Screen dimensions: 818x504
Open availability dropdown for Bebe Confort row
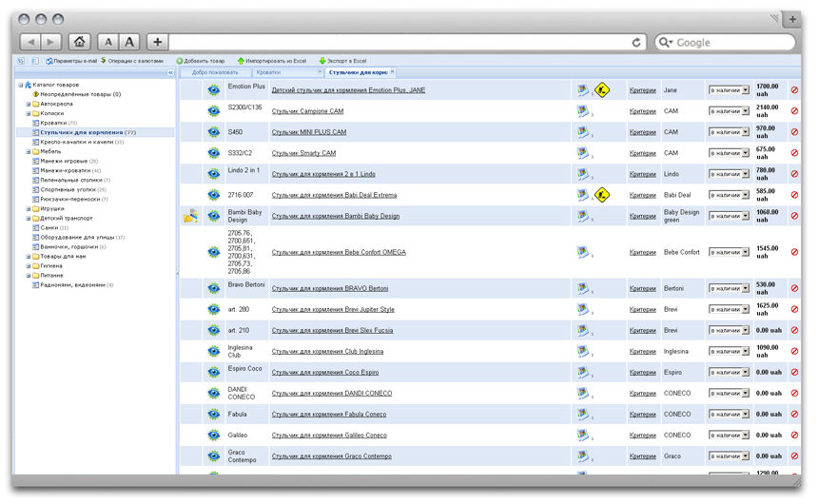click(x=729, y=252)
